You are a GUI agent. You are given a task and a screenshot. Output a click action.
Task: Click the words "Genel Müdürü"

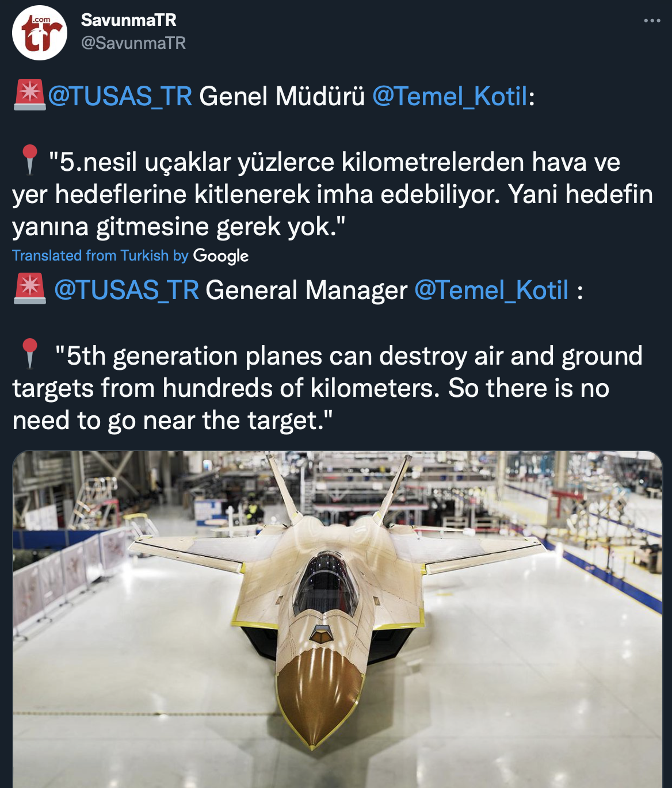[282, 96]
